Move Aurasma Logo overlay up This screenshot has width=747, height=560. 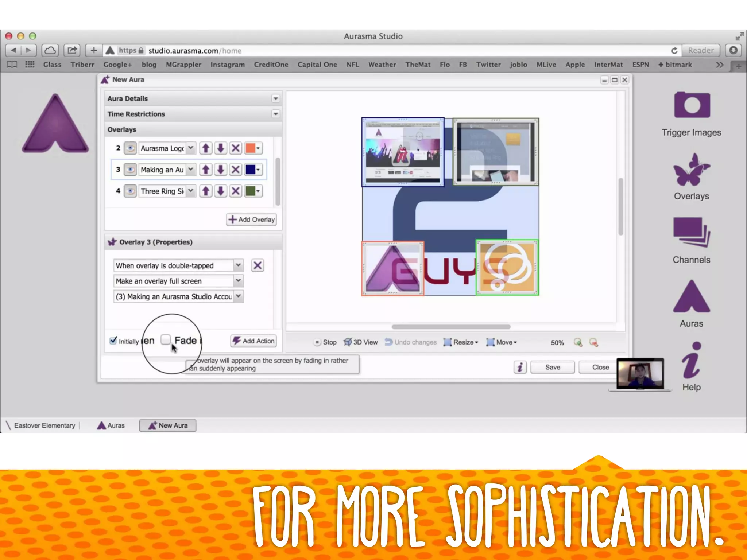pyautogui.click(x=206, y=148)
